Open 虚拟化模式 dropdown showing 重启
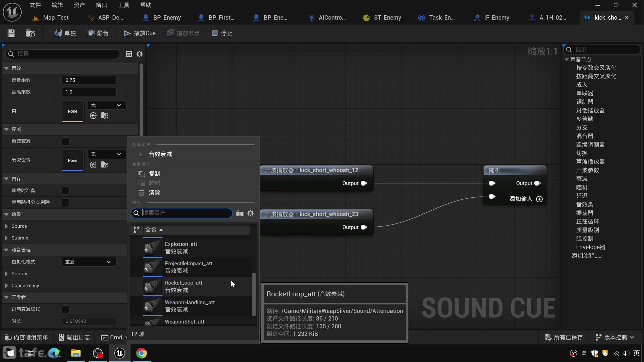Viewport: 644px width, 362px height. (89, 262)
